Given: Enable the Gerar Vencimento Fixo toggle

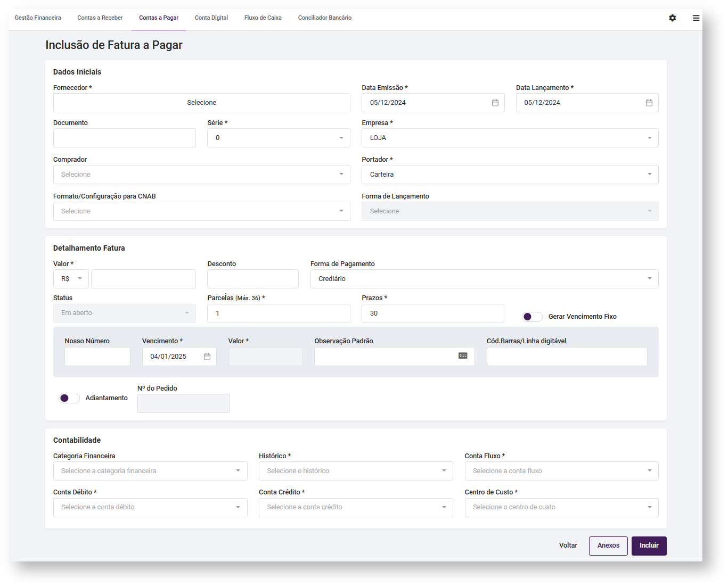Looking at the screenshot, I should pos(532,317).
